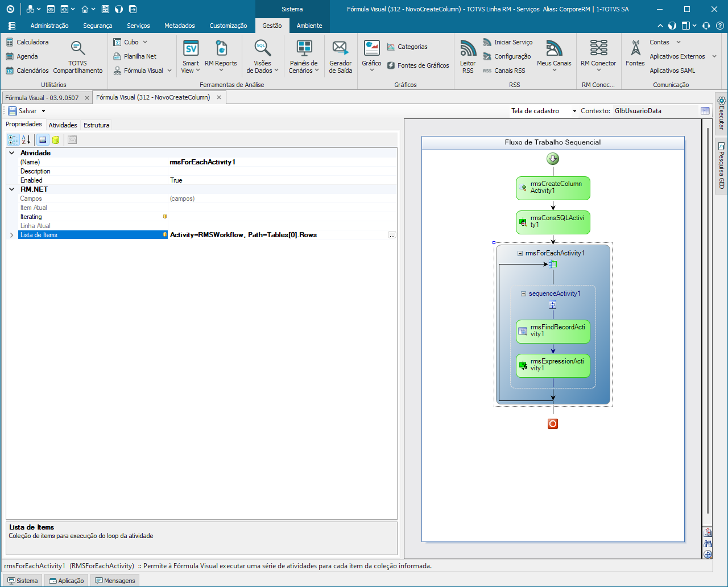Open the Agenda tool
The image size is (728, 587).
point(22,56)
